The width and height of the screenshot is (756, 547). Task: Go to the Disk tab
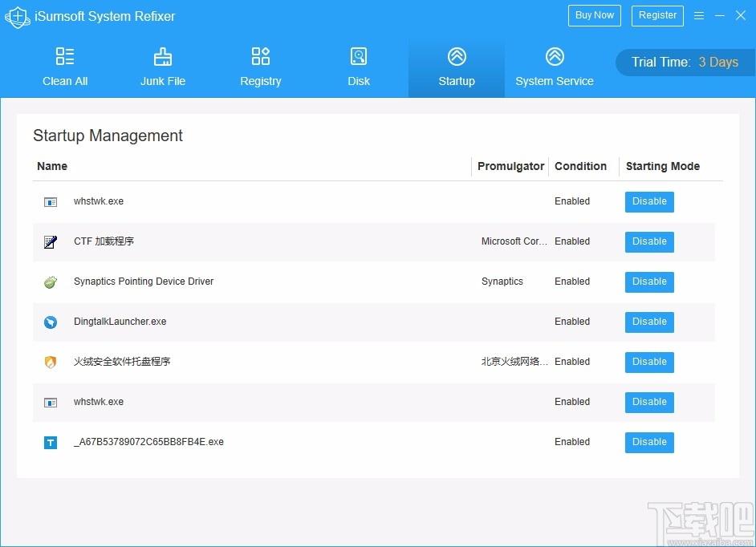tap(359, 68)
